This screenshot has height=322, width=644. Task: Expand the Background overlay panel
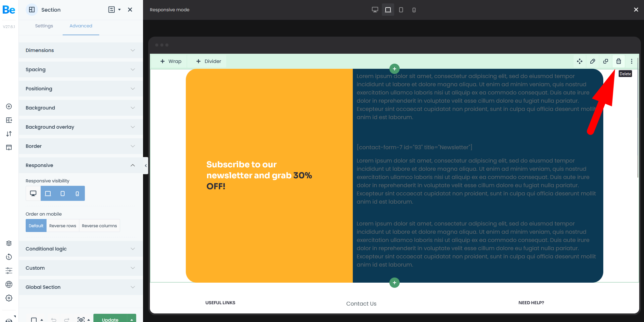pyautogui.click(x=81, y=127)
